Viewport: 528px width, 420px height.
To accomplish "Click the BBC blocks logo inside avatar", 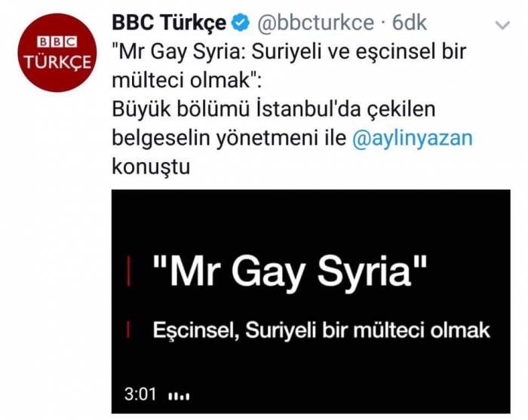I will coord(57,42).
